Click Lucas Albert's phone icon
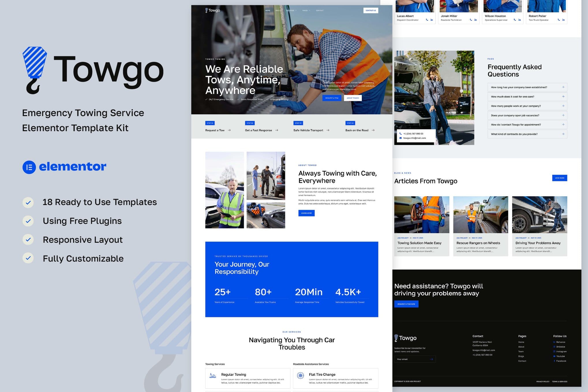 pos(427,20)
